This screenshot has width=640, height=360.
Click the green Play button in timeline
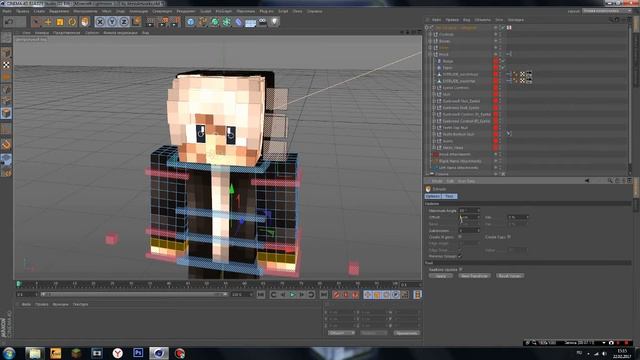[292, 294]
